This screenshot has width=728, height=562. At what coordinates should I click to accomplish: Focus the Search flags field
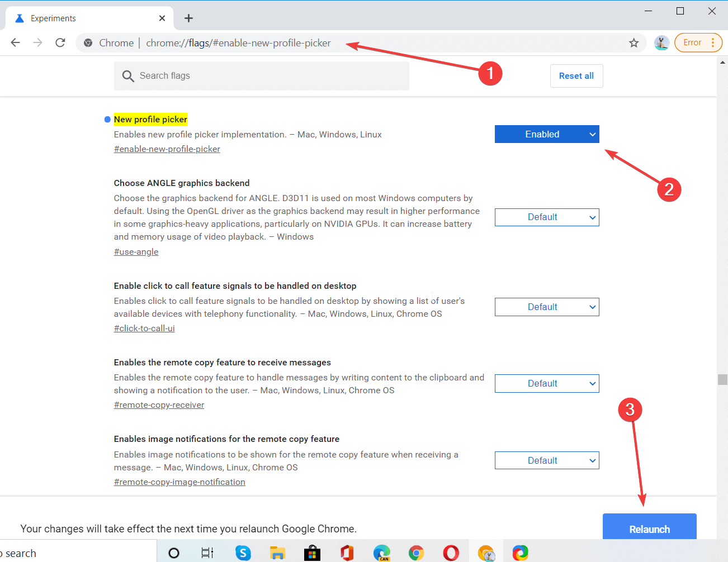point(262,76)
